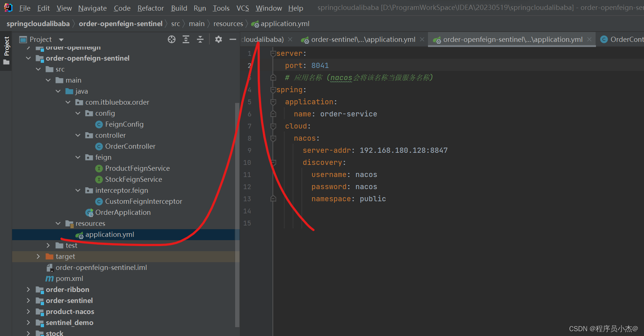This screenshot has width=644, height=336.
Task: Collapse the controller package
Action: pos(78,135)
